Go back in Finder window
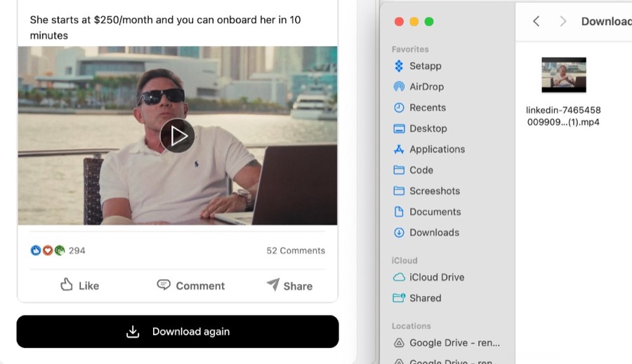632x364 pixels. [x=536, y=21]
